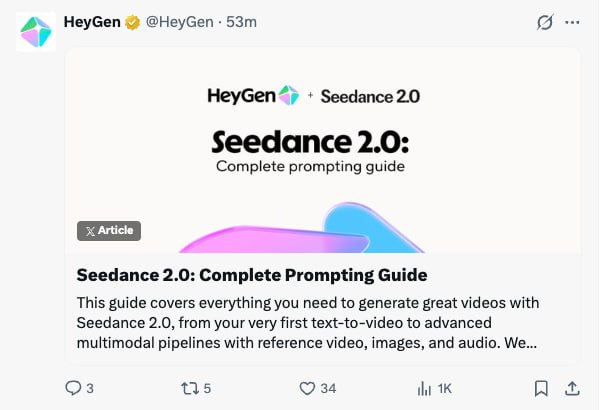Click the 1K views count

click(445, 388)
